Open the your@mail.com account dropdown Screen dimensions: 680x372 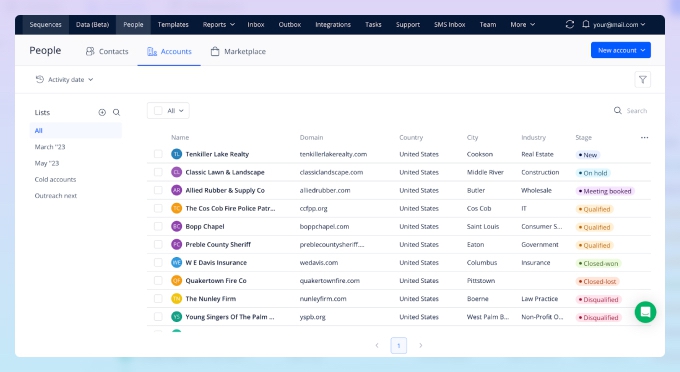(x=619, y=25)
